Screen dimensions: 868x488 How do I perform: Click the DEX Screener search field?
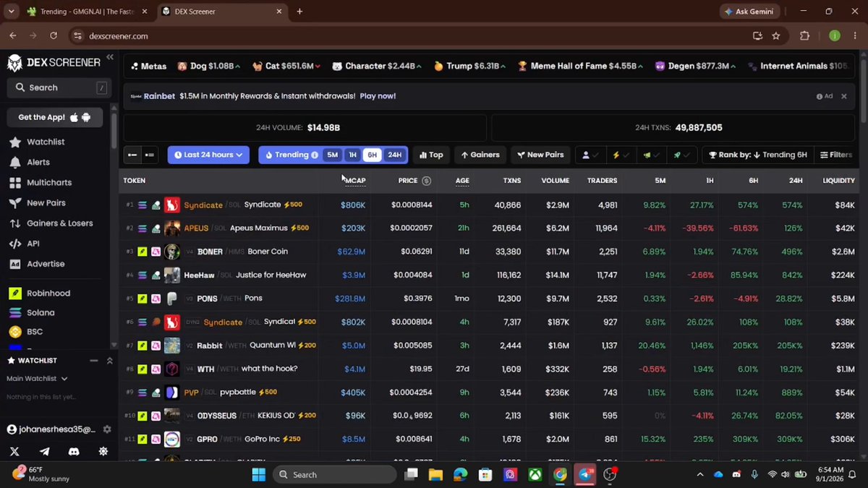(x=59, y=87)
